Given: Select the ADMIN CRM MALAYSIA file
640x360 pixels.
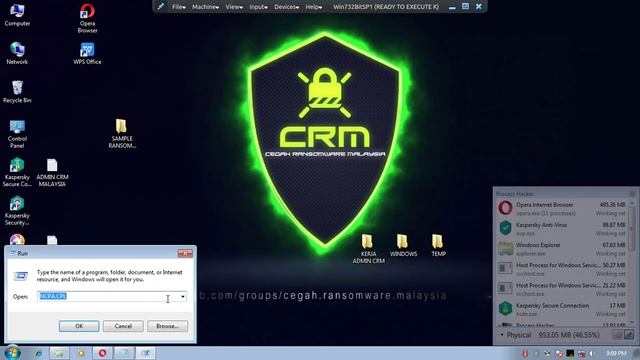Looking at the screenshot, I should [x=52, y=172].
